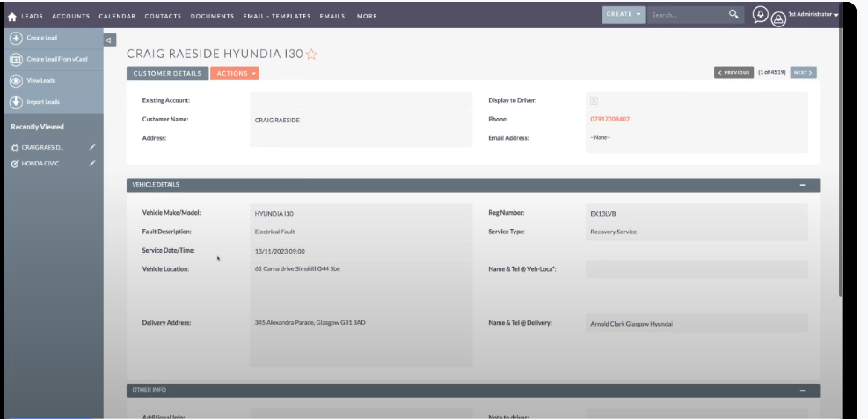Open the Documents menu
Image resolution: width=868 pixels, height=419 pixels.
[212, 17]
